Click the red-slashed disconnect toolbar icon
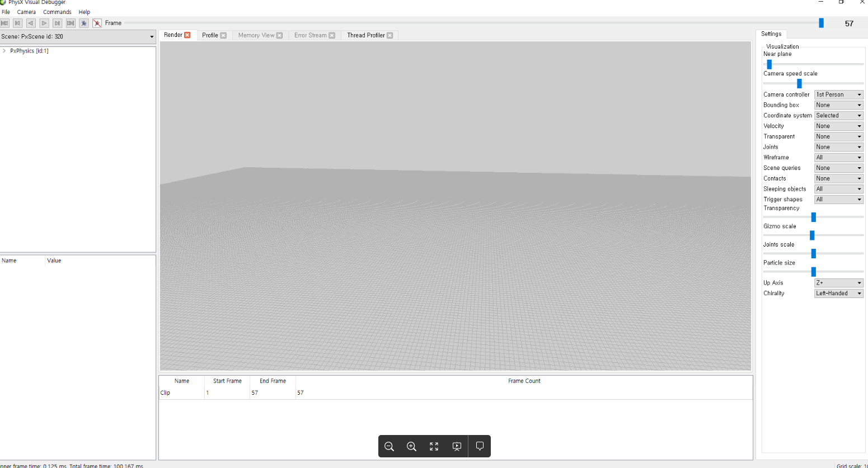The image size is (868, 468). click(97, 23)
